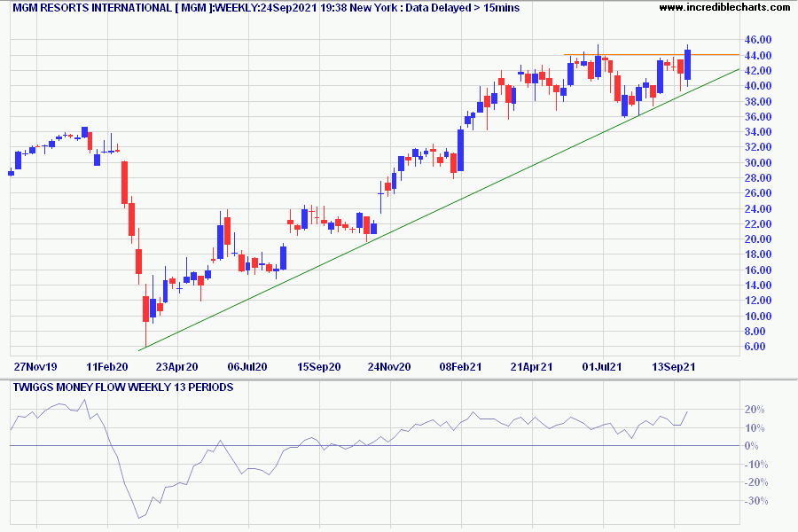798x532 pixels.
Task: Select the Twiggs Money Flow Weekly 13 Periods label
Action: click(123, 387)
